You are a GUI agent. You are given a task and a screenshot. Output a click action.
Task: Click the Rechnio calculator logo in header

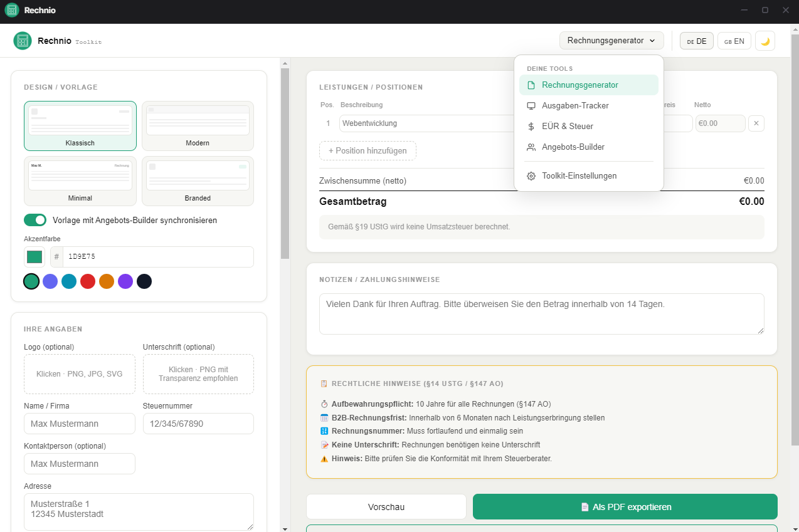pyautogui.click(x=23, y=41)
